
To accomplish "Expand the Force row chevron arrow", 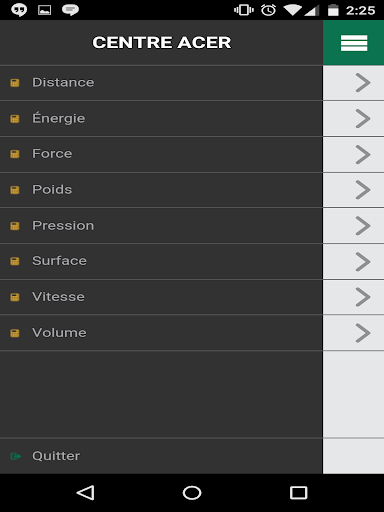I will (363, 154).
